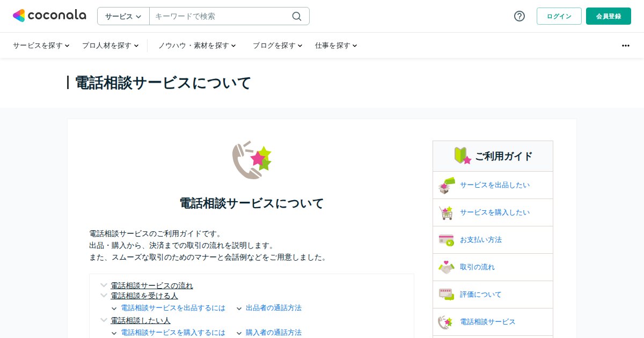Click the keyword search input field

click(220, 16)
